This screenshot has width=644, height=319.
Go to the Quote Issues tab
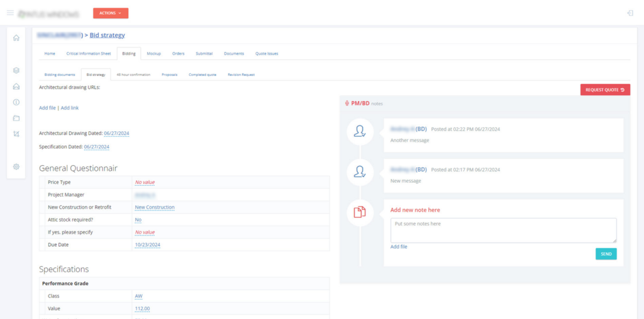click(x=267, y=53)
